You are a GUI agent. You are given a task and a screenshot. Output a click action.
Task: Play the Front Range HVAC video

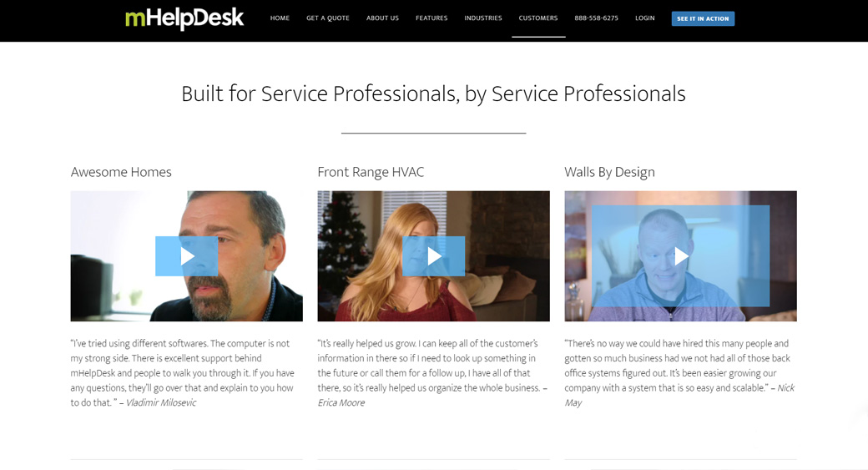click(x=433, y=256)
